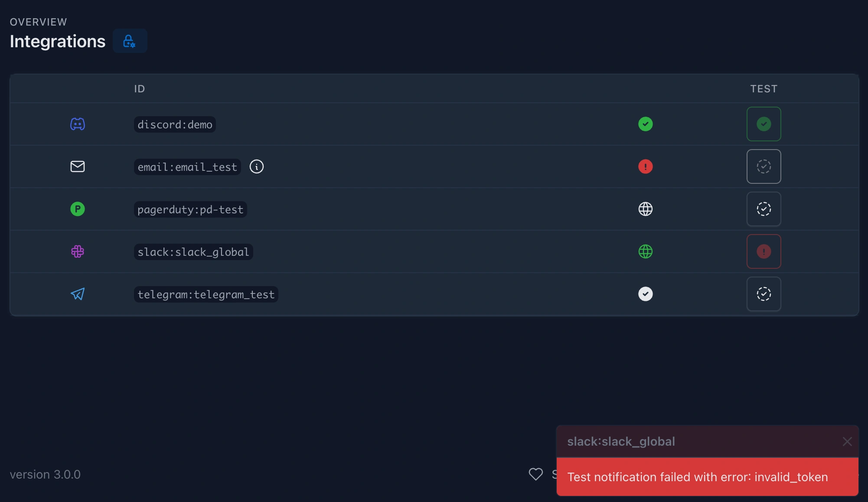This screenshot has height=502, width=868.
Task: Test the telegram:telegram_test integration
Action: (764, 294)
